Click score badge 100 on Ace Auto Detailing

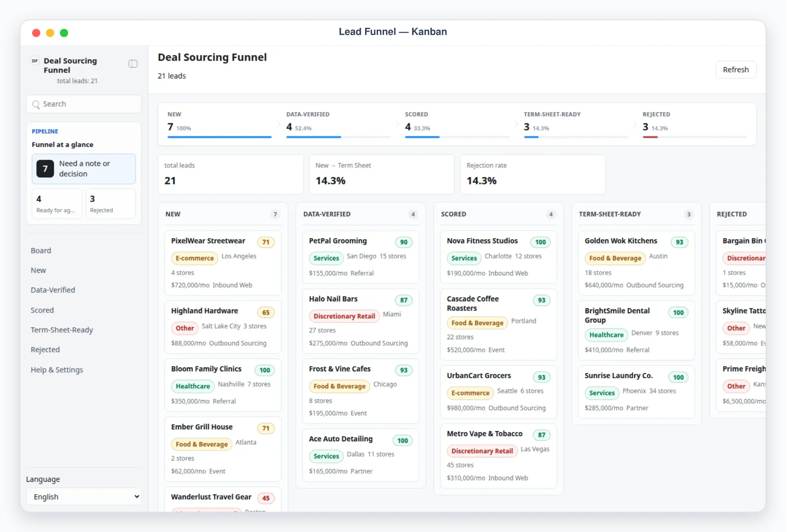tap(402, 440)
